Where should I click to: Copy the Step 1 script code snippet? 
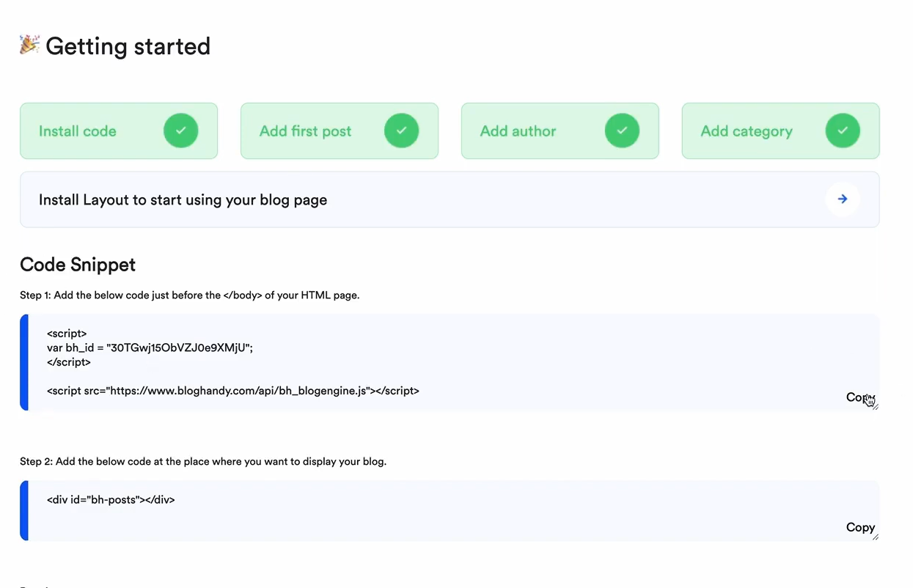(858, 397)
